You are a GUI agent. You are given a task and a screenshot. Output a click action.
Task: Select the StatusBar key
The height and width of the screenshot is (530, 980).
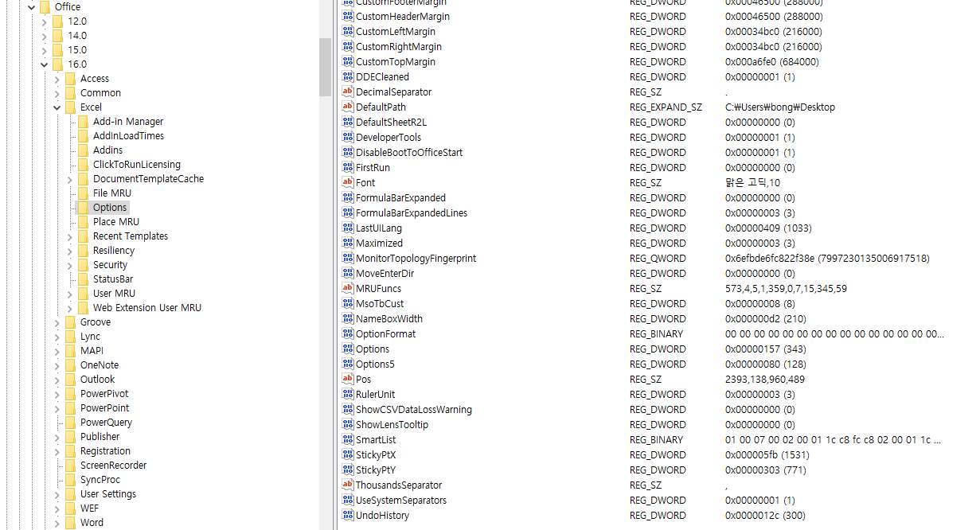point(113,279)
